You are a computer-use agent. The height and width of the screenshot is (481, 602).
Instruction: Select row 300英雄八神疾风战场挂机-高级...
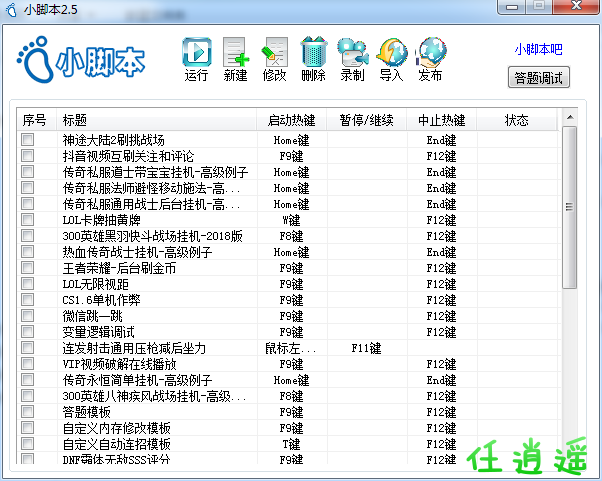pyautogui.click(x=288, y=396)
